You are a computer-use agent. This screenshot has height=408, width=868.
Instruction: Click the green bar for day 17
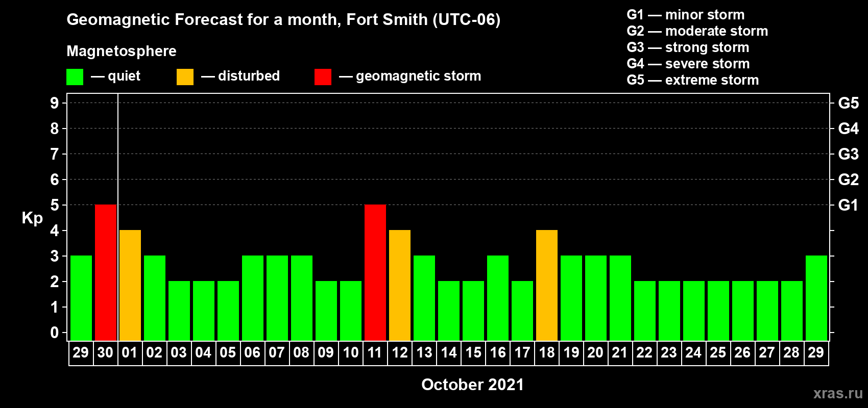tap(522, 311)
